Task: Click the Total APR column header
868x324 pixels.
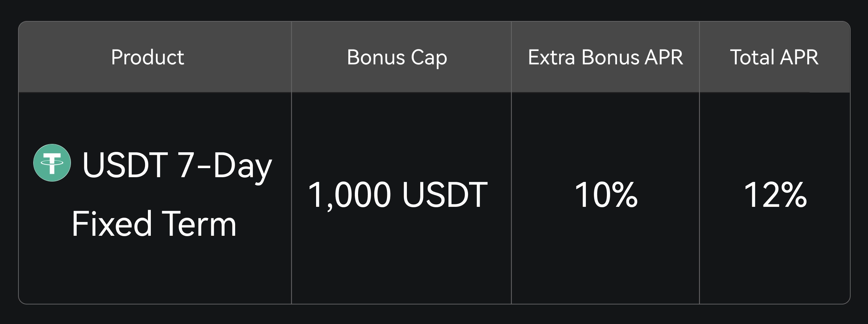Action: (774, 57)
